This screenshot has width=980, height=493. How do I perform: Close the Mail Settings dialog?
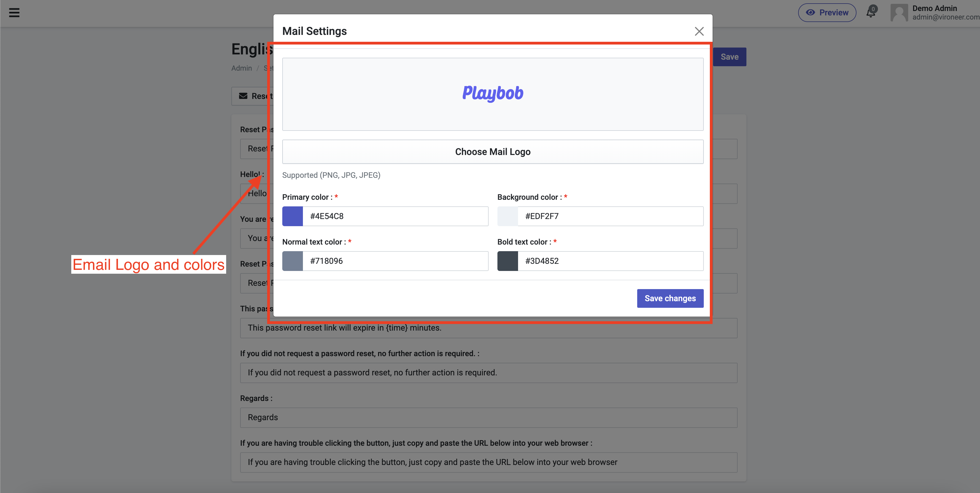click(699, 31)
